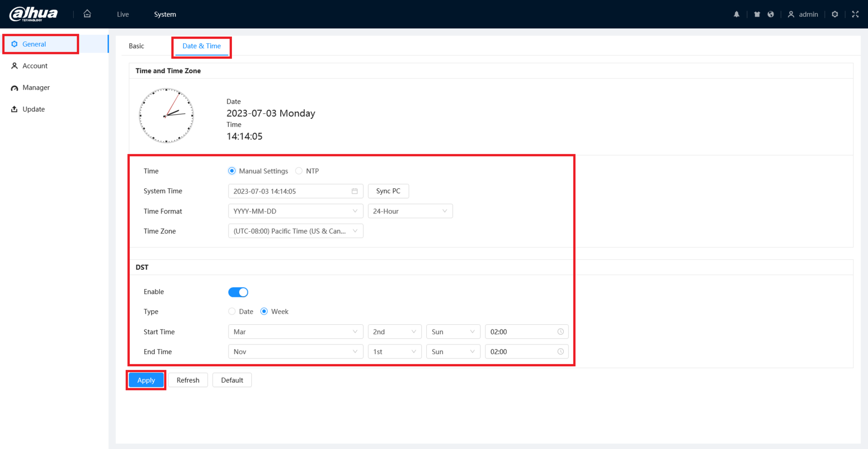
Task: Open calendar picker in System Time field
Action: [354, 191]
